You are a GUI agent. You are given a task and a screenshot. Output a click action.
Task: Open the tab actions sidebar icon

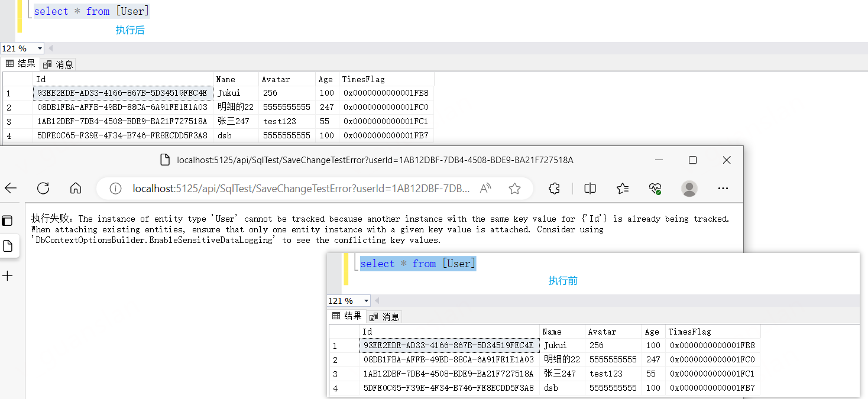pyautogui.click(x=8, y=220)
